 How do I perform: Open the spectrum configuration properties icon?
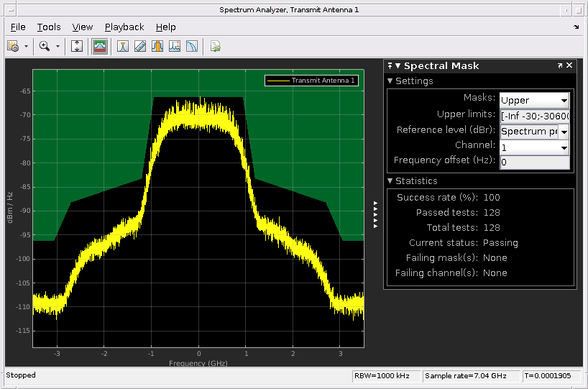point(13,46)
